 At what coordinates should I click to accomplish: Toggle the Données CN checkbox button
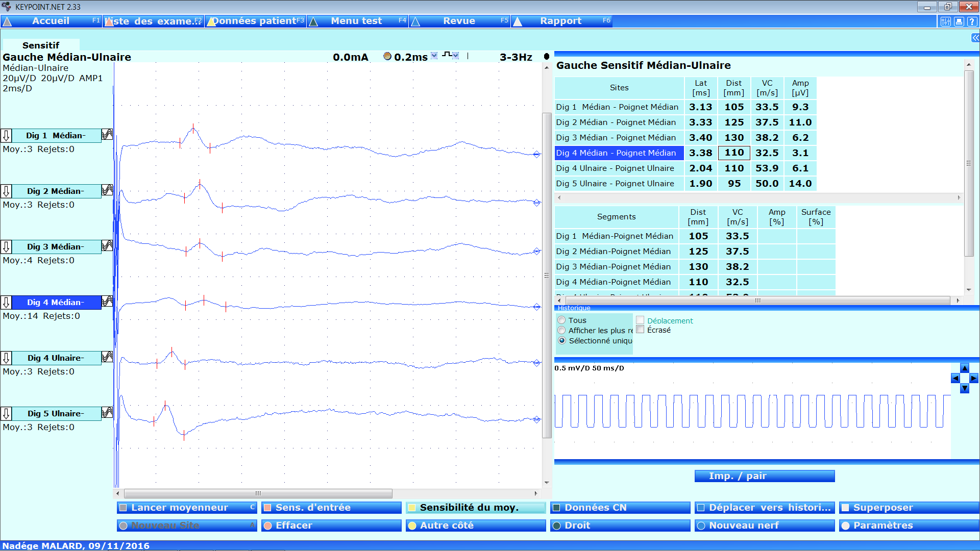click(x=620, y=508)
